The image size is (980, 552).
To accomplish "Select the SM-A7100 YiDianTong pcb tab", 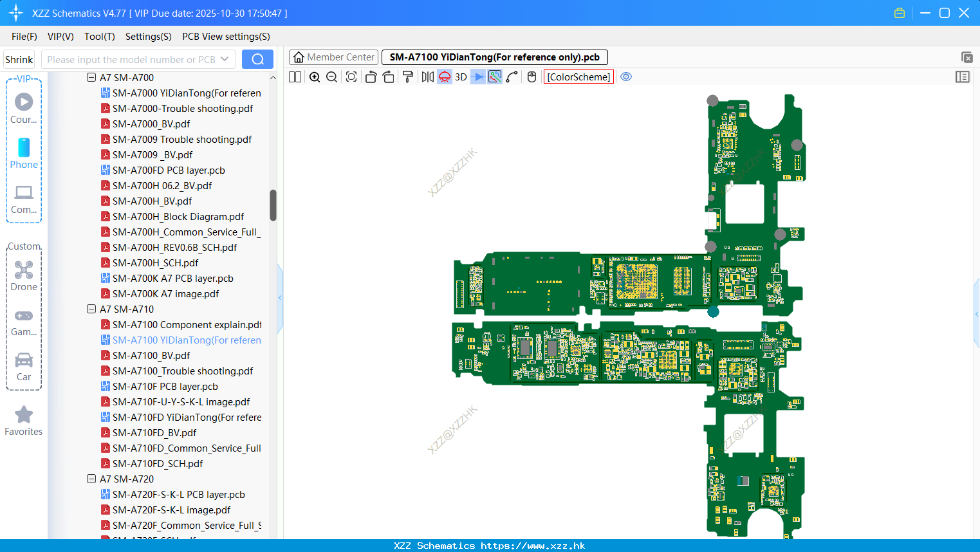I will (494, 57).
